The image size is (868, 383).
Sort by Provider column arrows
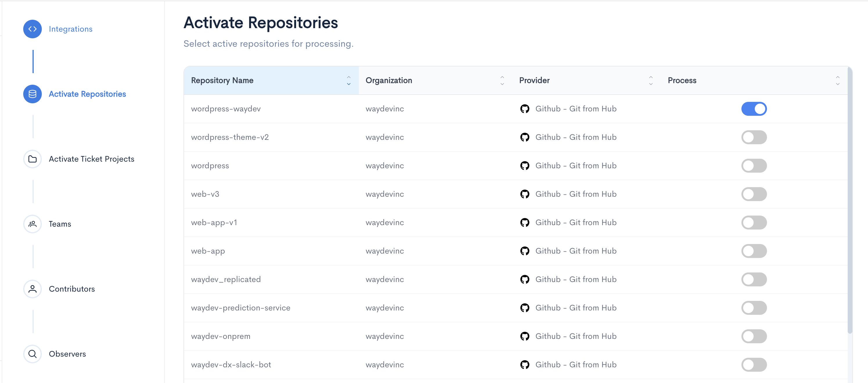tap(650, 80)
